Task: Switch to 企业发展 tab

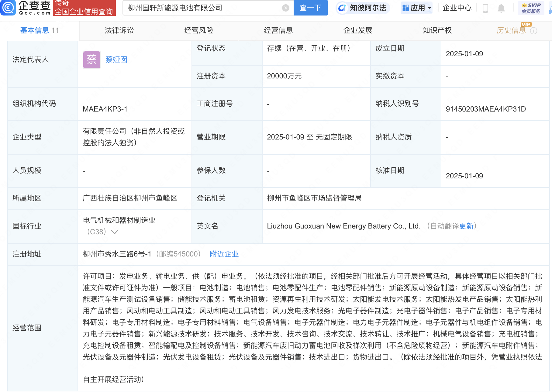Action: pyautogui.click(x=358, y=30)
